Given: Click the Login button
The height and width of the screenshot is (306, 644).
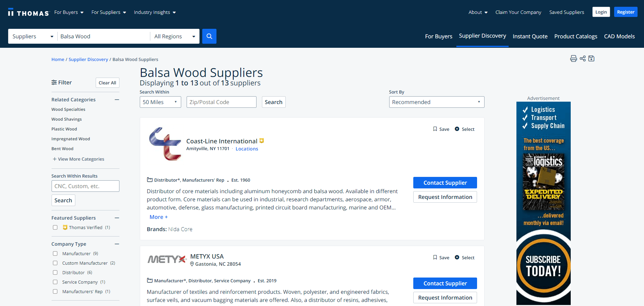Looking at the screenshot, I should point(601,12).
